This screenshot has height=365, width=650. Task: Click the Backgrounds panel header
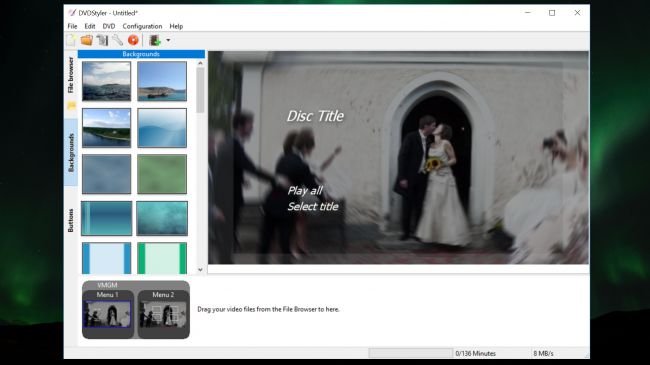pyautogui.click(x=141, y=54)
